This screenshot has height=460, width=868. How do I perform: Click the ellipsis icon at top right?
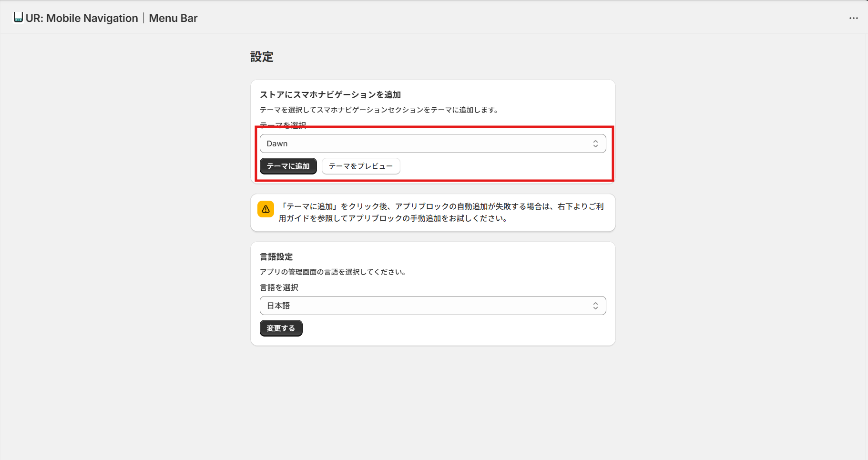coord(853,18)
